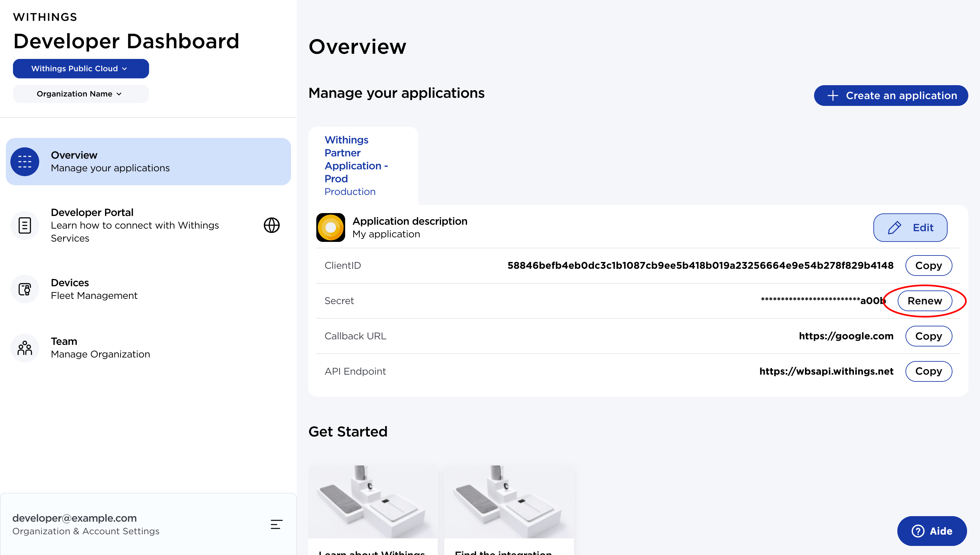Screen dimensions: 980x555
Task: Copy the Callback URL
Action: click(928, 336)
